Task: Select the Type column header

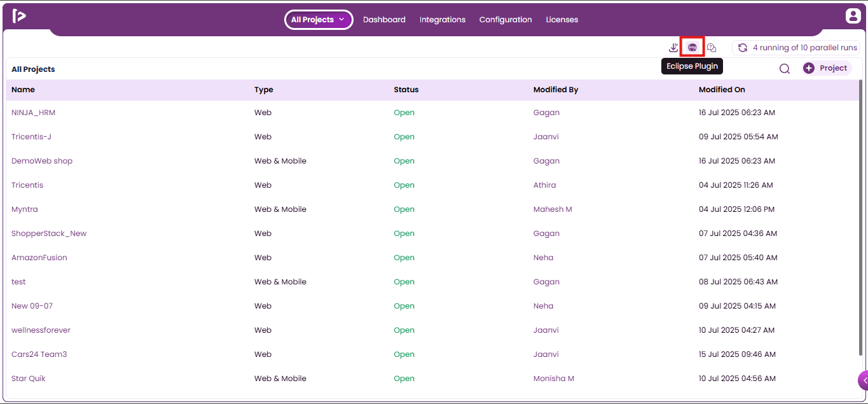Action: (264, 90)
